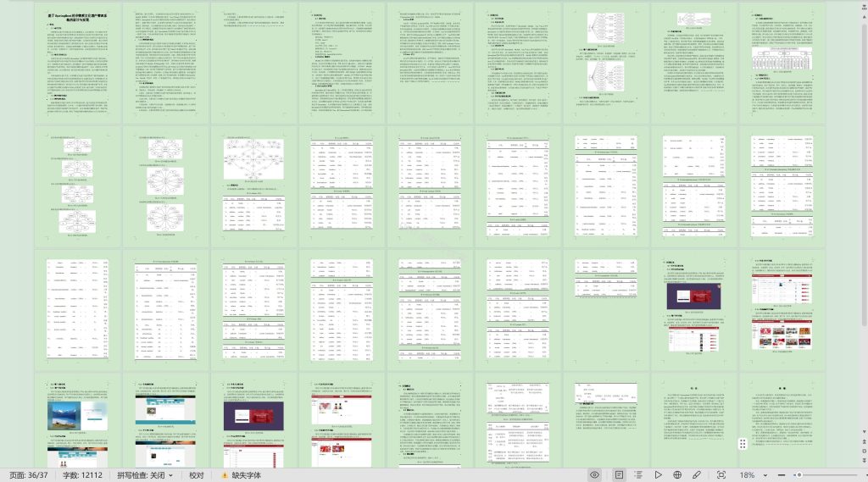Start reading mode play icon

(658, 475)
